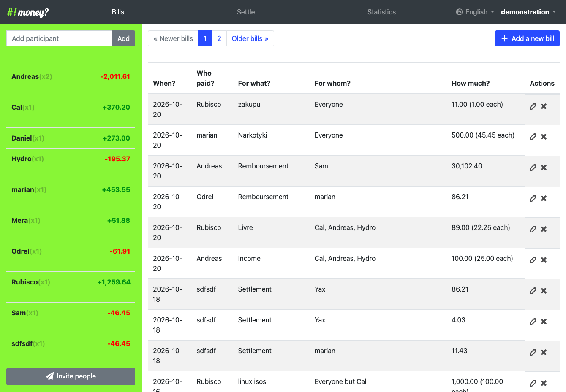Delete the 11.43 Settlement bill
566x392 pixels.
[x=544, y=352]
